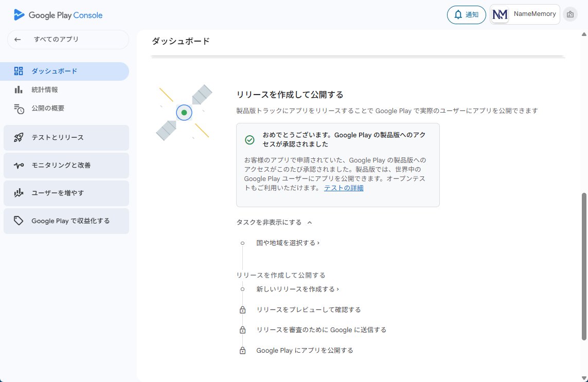Expand the モニタリングと改善 sidebar section
588x382 pixels.
coord(66,166)
